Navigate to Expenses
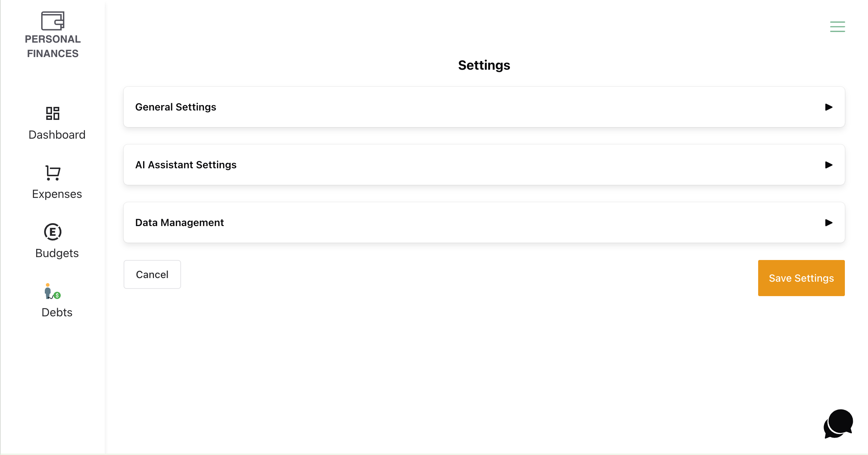The width and height of the screenshot is (868, 455). [x=57, y=194]
